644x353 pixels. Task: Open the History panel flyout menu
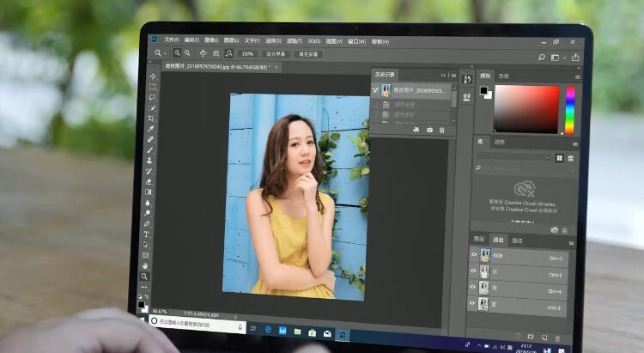(x=453, y=76)
